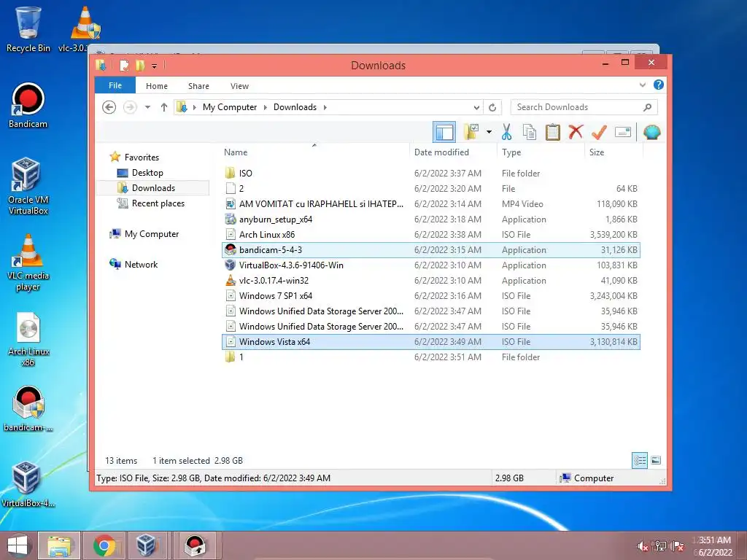Expand the ribbon with the chevron
This screenshot has width=747, height=560.
(x=643, y=85)
